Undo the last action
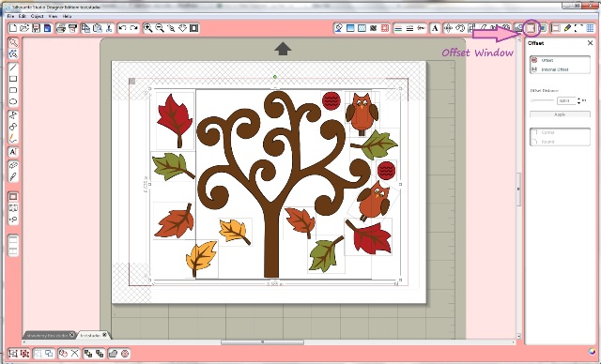The image size is (601, 364). (123, 28)
